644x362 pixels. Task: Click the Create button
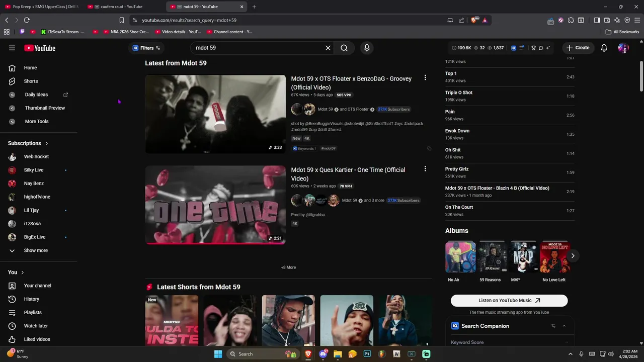(578, 48)
